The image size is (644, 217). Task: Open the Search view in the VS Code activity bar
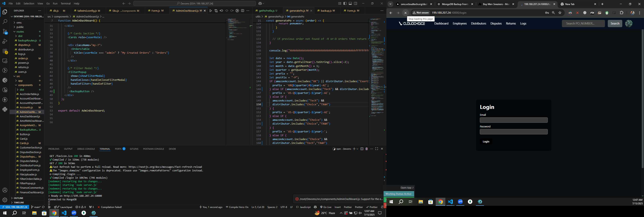[x=5, y=22]
